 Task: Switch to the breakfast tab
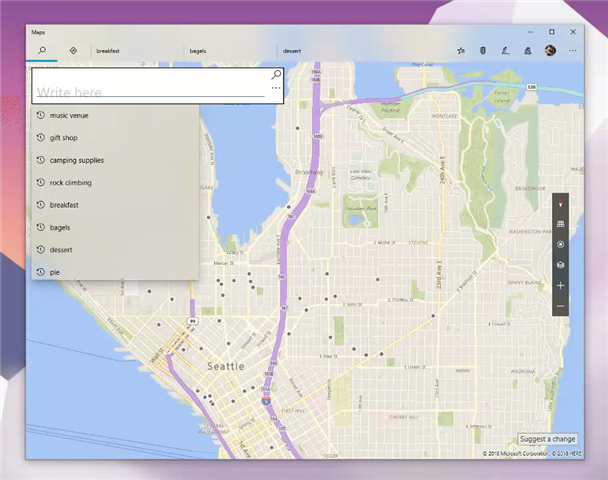point(108,50)
